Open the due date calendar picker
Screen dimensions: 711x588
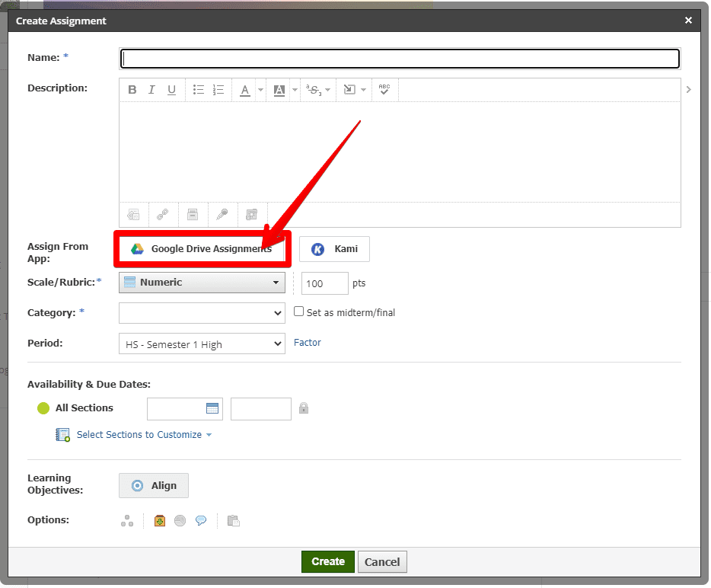(x=212, y=408)
